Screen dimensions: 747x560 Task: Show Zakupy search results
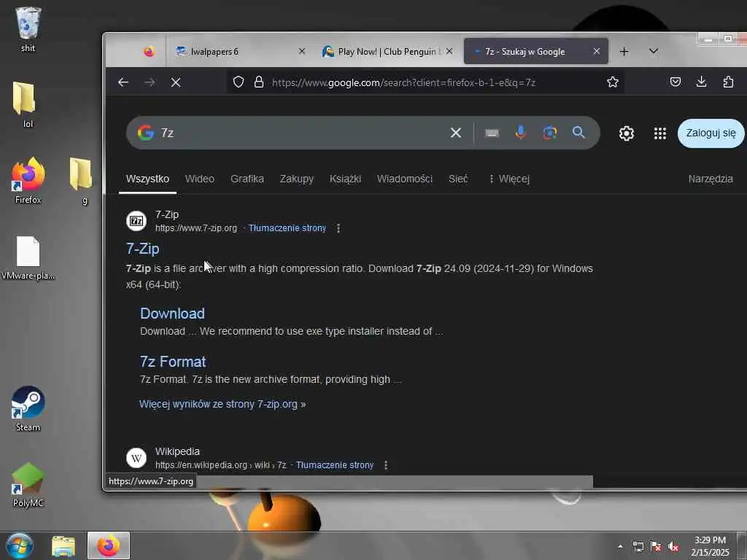click(x=296, y=179)
